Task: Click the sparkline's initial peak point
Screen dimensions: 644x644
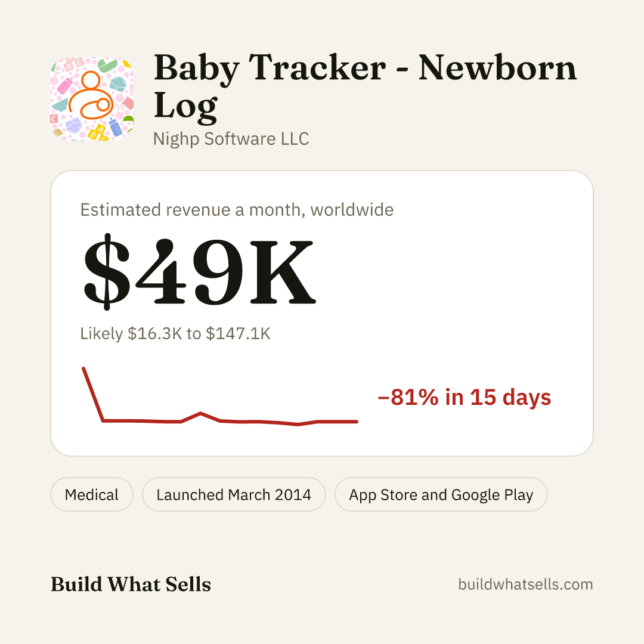Action: pos(84,369)
